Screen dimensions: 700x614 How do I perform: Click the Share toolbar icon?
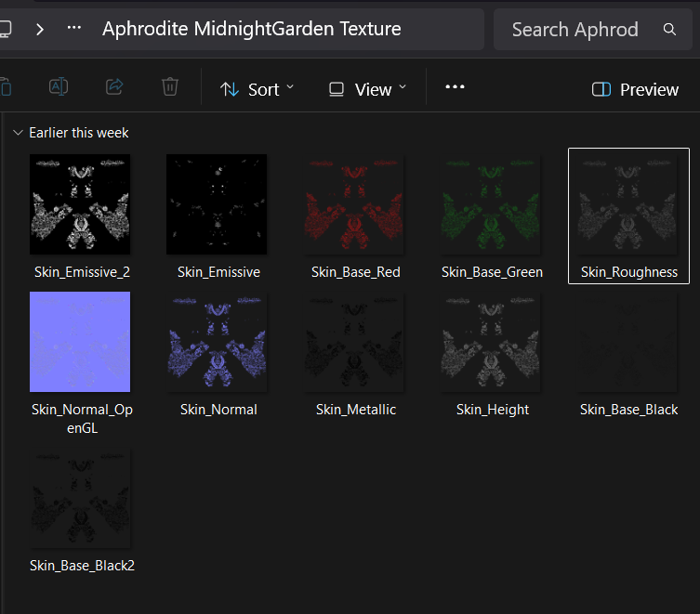[114, 86]
